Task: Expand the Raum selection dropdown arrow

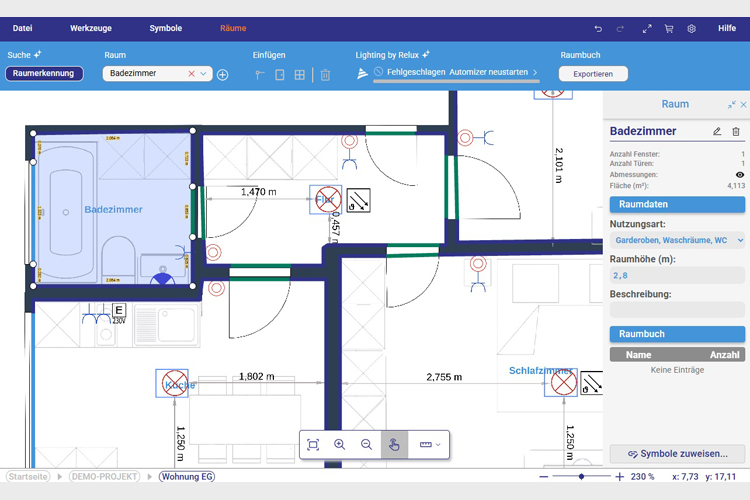Action: (204, 74)
